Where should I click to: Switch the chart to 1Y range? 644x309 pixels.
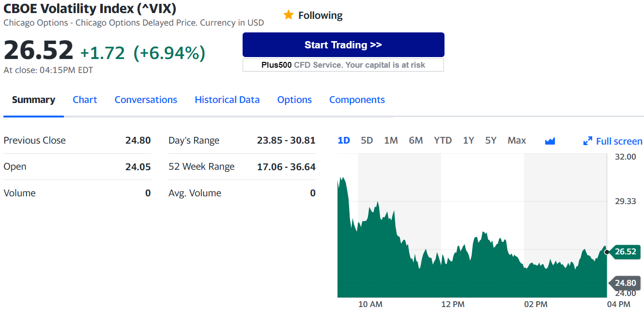pos(468,141)
